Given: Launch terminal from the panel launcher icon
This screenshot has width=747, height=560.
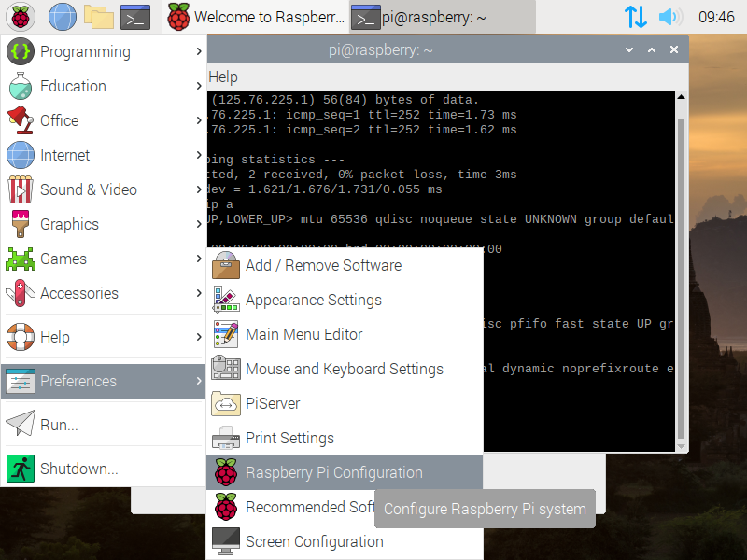Looking at the screenshot, I should coord(134,17).
